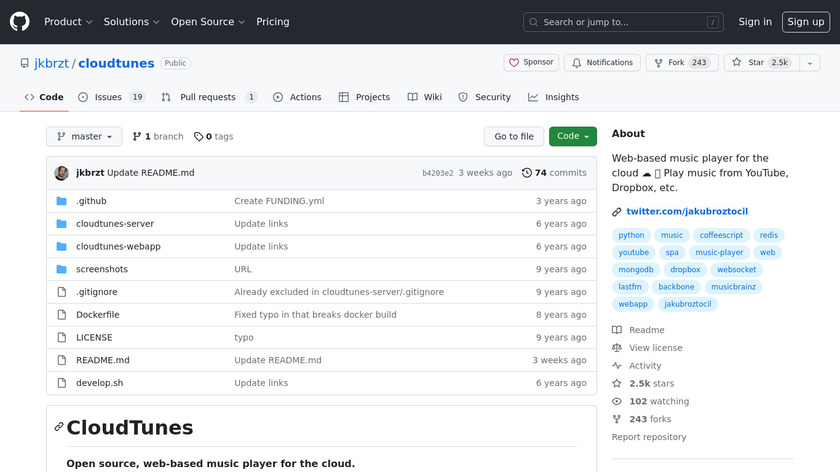The width and height of the screenshot is (840, 472).
Task: View the 74 commits history
Action: click(554, 173)
